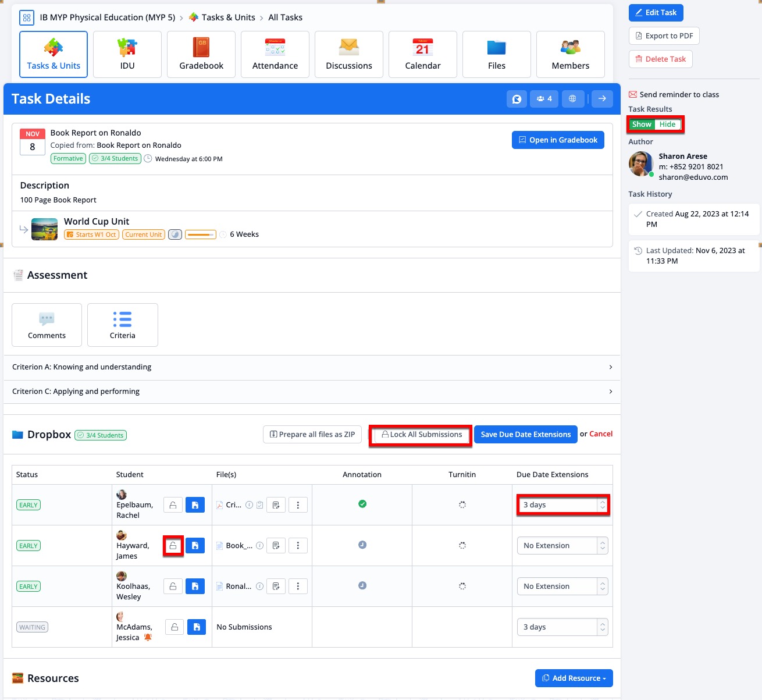The width and height of the screenshot is (762, 700).
Task: Open the Comments assessment icon
Action: 47,325
